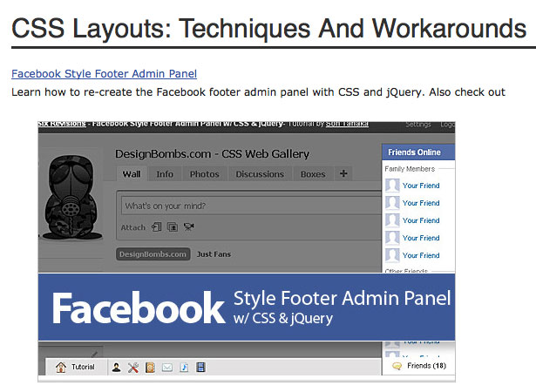This screenshot has height=392, width=536.
Task: Open the crossed tools icon in footer
Action: [133, 368]
